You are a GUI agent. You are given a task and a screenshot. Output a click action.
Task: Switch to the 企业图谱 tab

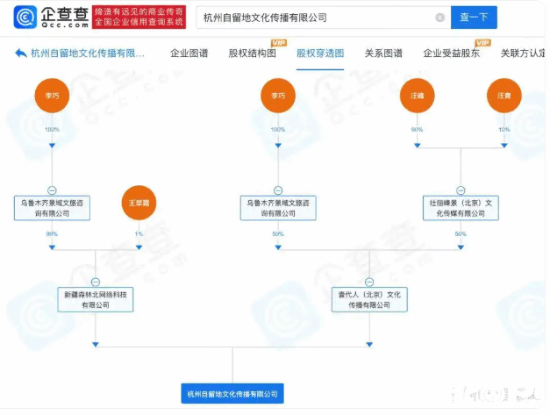point(189,53)
